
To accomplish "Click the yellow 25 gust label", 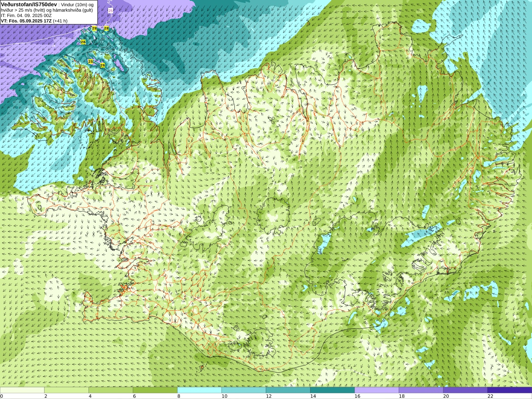I will point(91,62).
